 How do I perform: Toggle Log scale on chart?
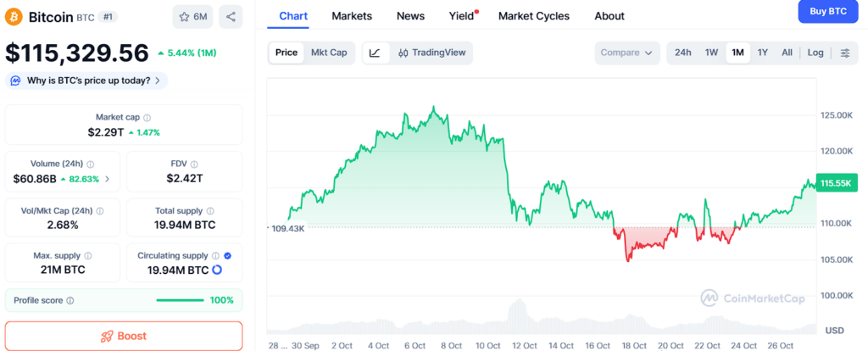[x=815, y=53]
